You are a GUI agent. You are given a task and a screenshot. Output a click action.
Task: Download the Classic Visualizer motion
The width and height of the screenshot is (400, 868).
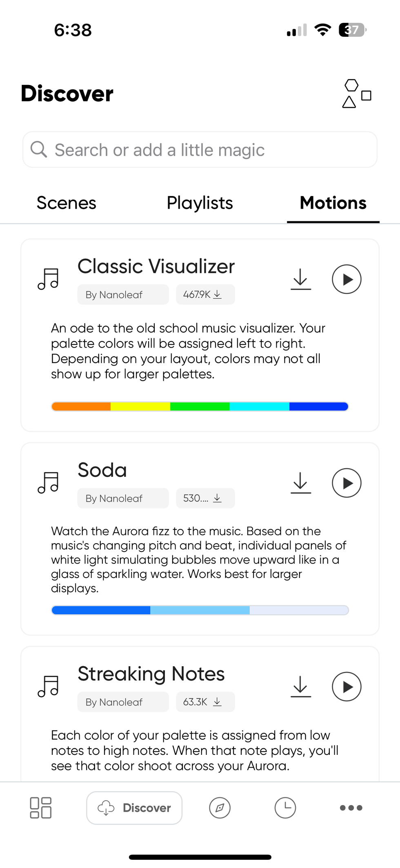pos(301,279)
